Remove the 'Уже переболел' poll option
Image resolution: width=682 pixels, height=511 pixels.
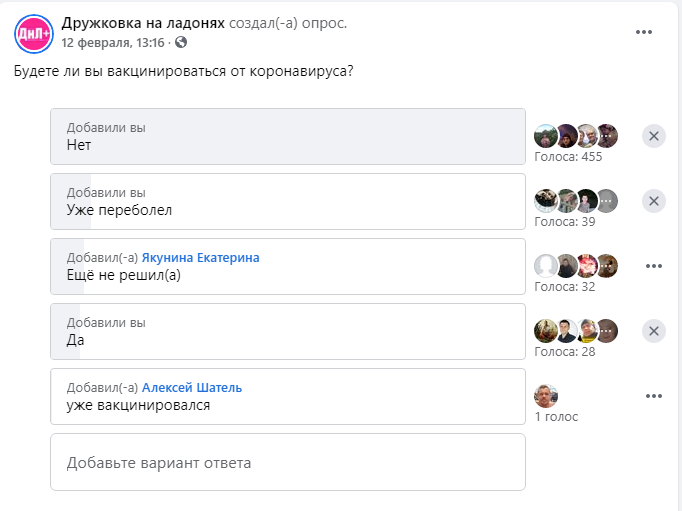click(654, 201)
